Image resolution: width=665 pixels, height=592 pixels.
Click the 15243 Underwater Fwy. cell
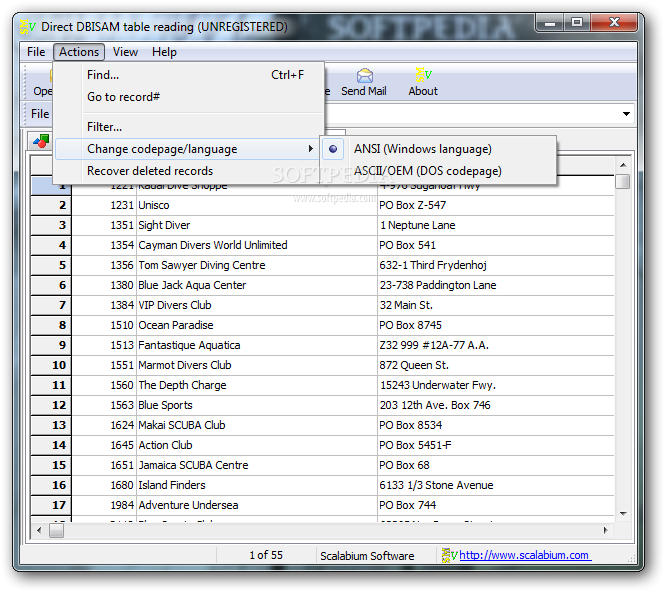496,385
